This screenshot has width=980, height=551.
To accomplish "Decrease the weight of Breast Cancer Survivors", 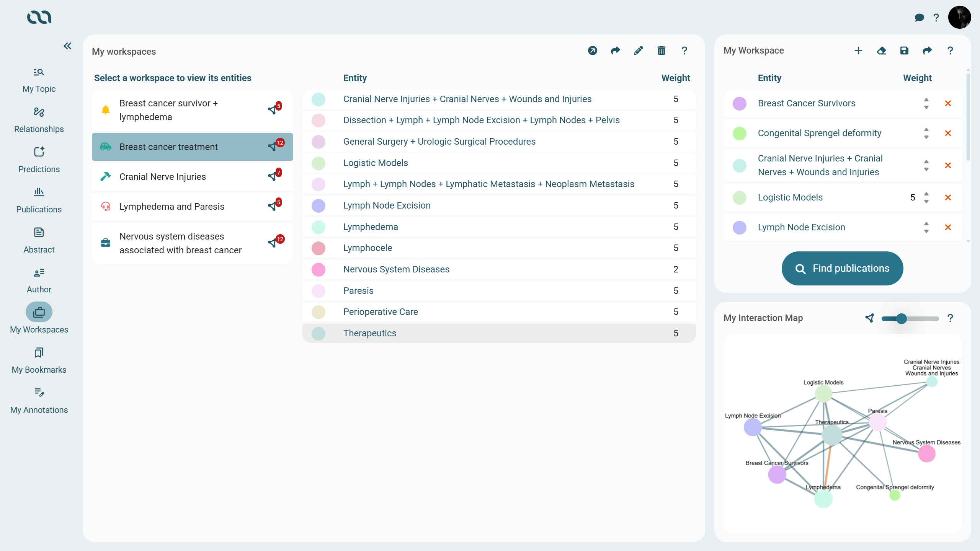I will click(926, 108).
